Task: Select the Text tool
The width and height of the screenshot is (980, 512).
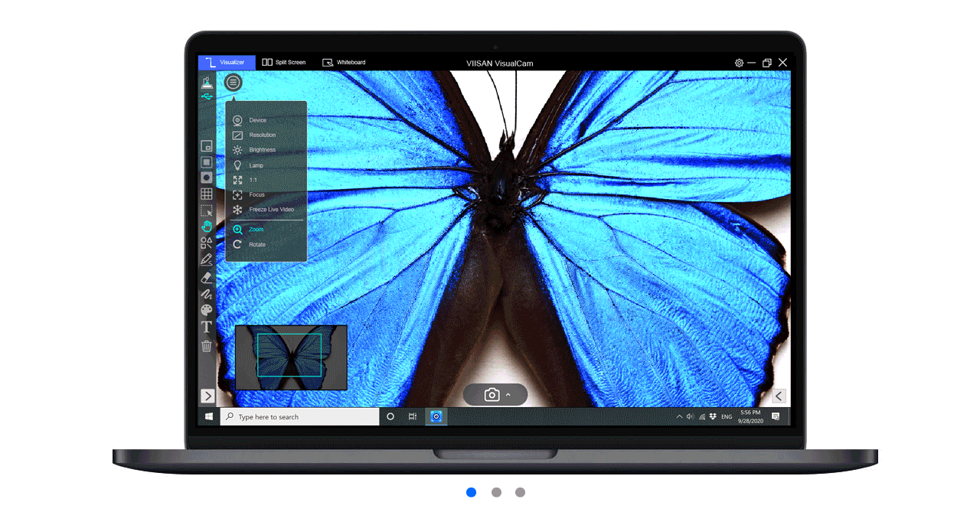Action: point(207,328)
